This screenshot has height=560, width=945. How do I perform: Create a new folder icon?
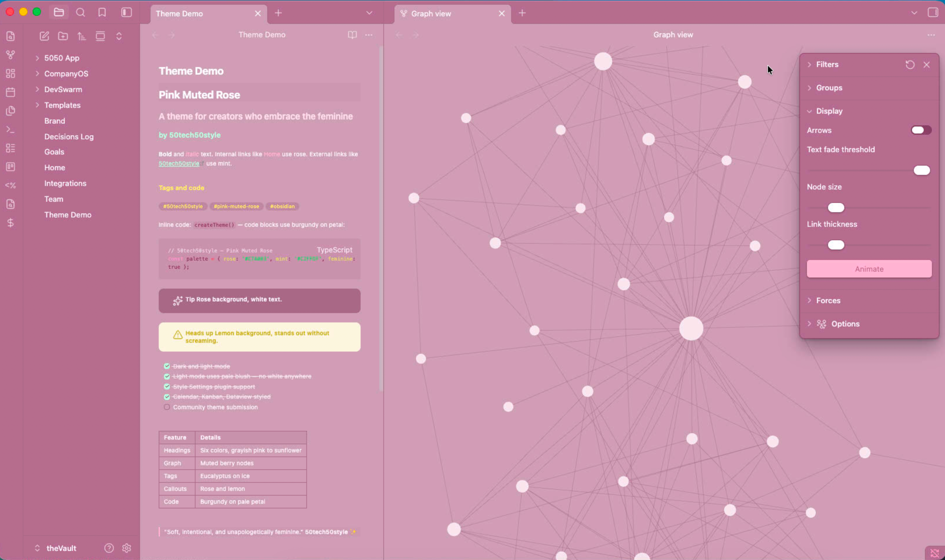coord(63,36)
